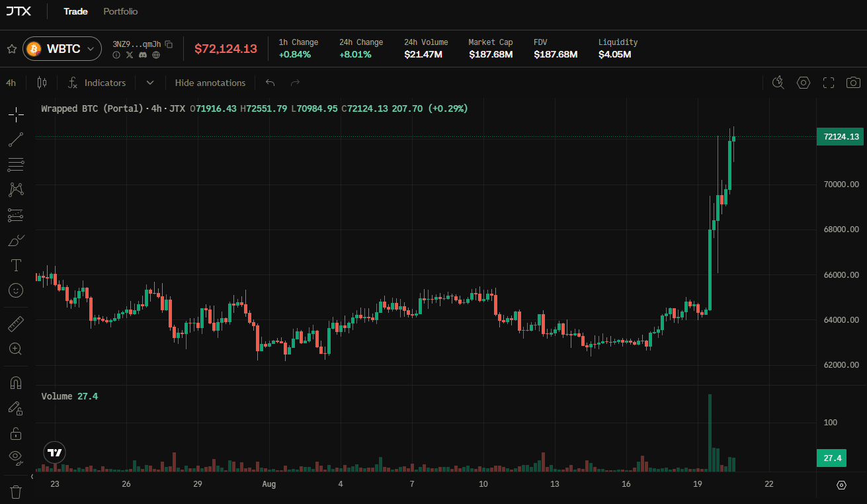Click the Volume 27.4 indicator legend
Viewport: 867px width, 504px height.
coord(69,396)
